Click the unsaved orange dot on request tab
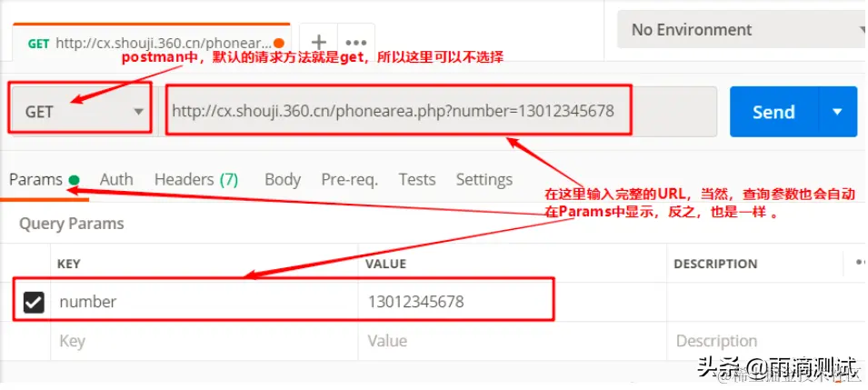Image resolution: width=868 pixels, height=390 pixels. click(279, 43)
